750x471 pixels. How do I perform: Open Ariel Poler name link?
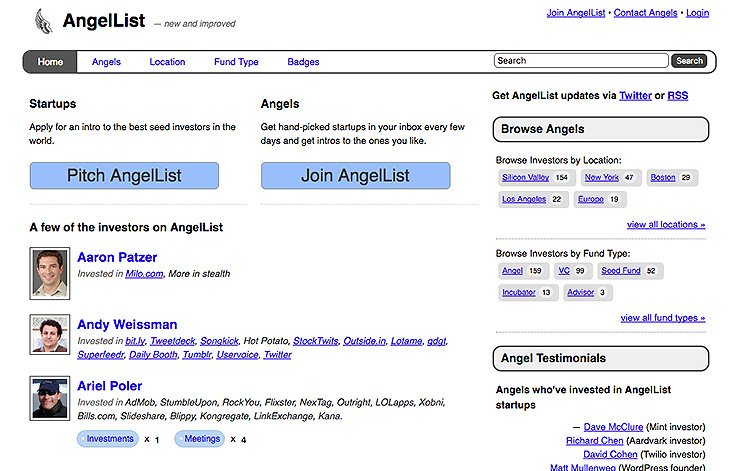(x=110, y=386)
